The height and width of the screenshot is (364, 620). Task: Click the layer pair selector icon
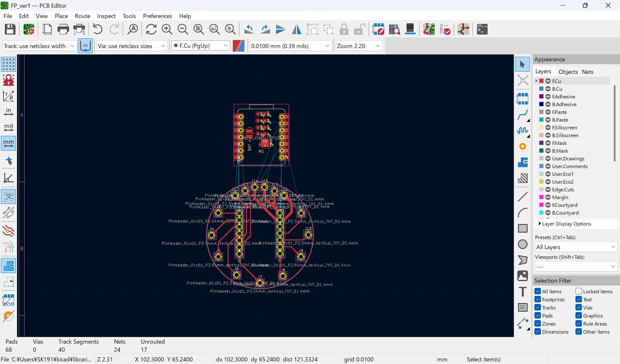239,46
